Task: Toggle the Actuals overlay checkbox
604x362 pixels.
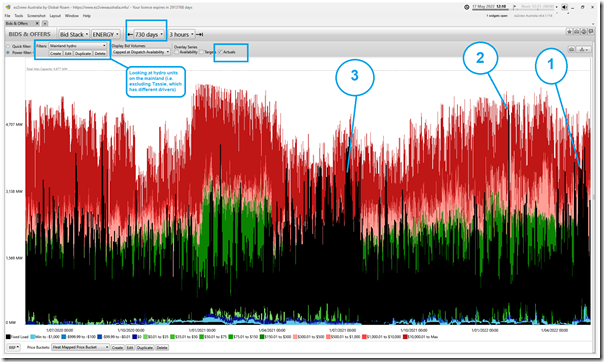Action: point(220,52)
